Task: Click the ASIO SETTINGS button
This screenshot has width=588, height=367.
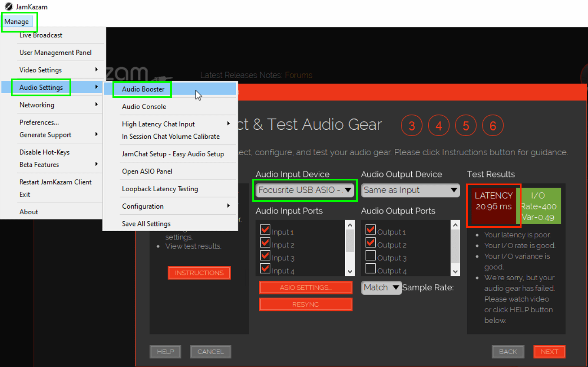Action: click(x=305, y=287)
